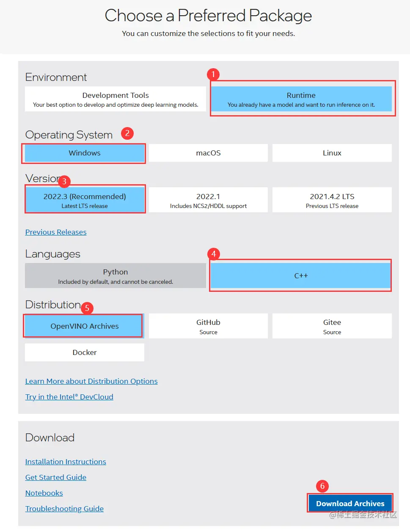This screenshot has width=410, height=532.
Task: Select version 2022.3 (Recommended)
Action: coord(85,200)
